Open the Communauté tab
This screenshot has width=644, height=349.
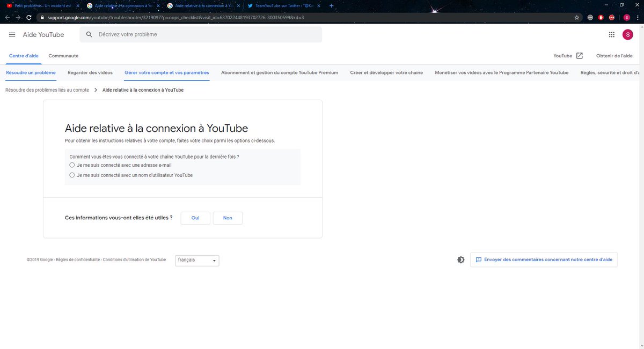[x=63, y=56]
